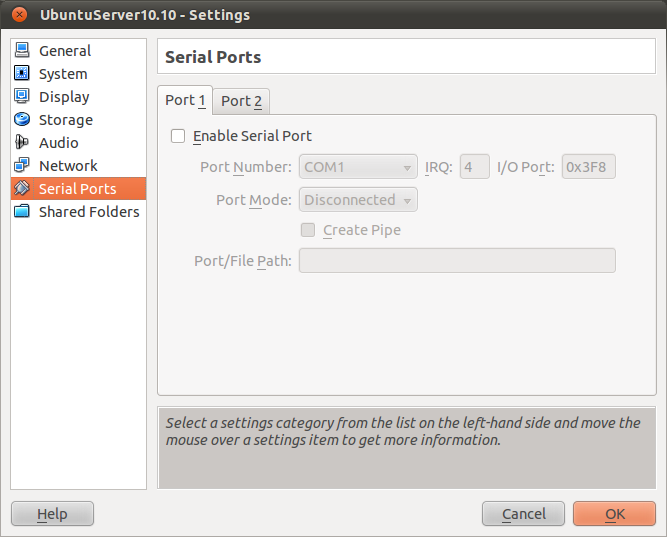Screen dimensions: 667x537
Task: Open the Port Number COM1 dropdown
Action: click(x=358, y=167)
